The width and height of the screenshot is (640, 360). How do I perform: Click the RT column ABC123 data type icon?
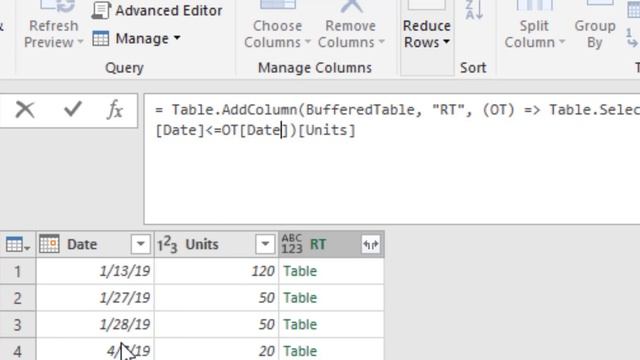(292, 244)
